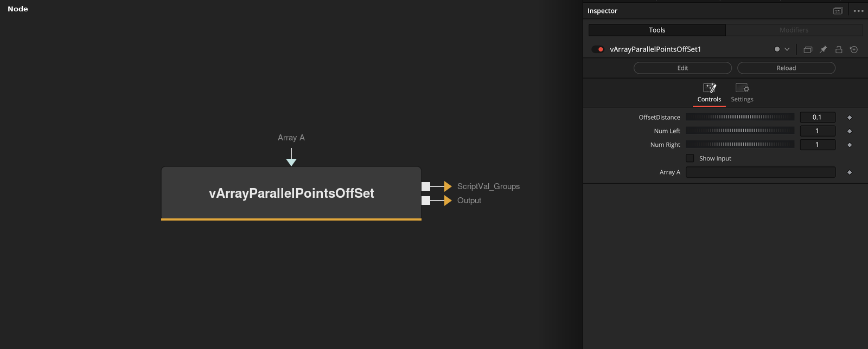Switch to the Tools tab
The height and width of the screenshot is (349, 868).
coord(657,30)
